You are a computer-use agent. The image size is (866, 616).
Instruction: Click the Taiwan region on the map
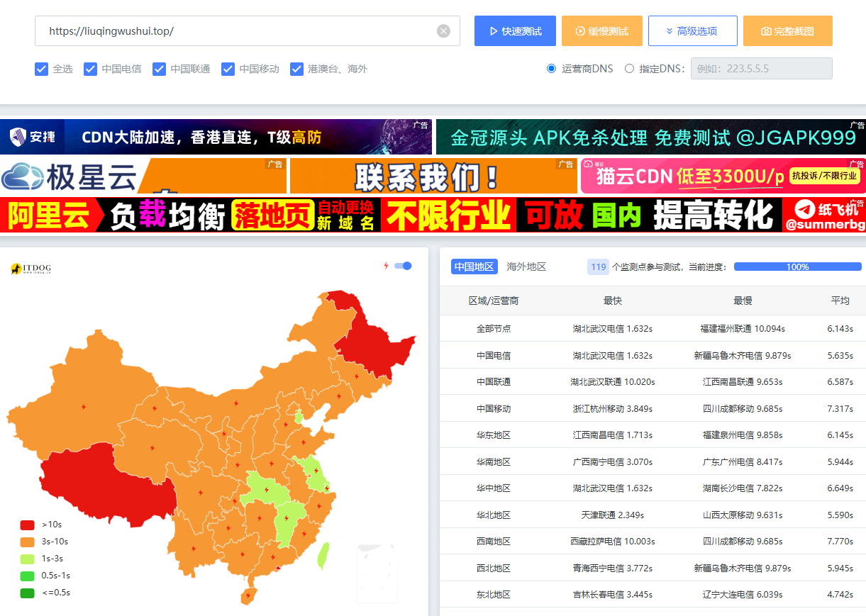click(322, 556)
